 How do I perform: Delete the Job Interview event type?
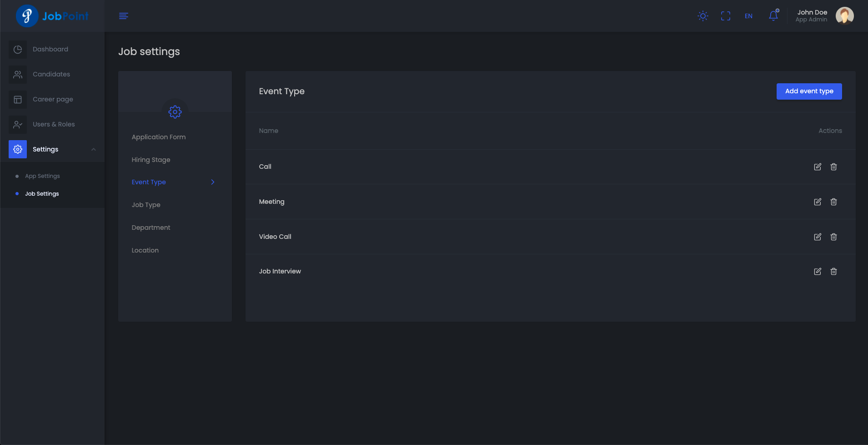point(833,272)
